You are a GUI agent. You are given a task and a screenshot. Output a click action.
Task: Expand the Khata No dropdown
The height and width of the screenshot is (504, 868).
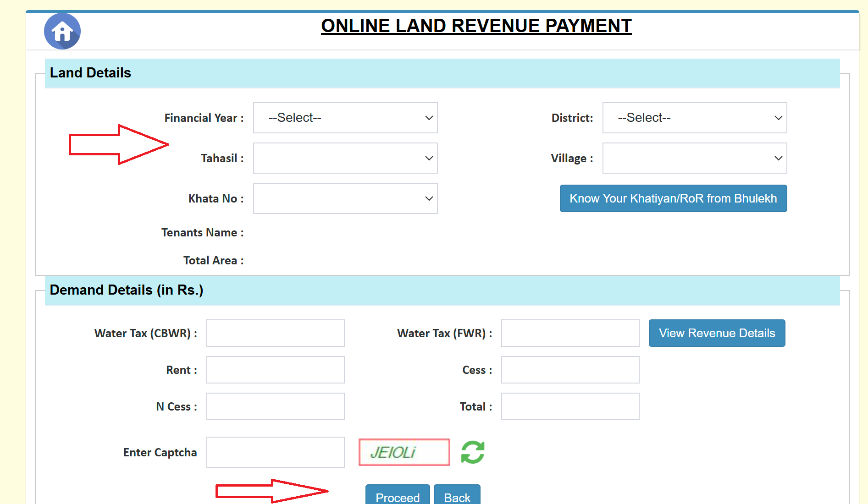point(345,198)
